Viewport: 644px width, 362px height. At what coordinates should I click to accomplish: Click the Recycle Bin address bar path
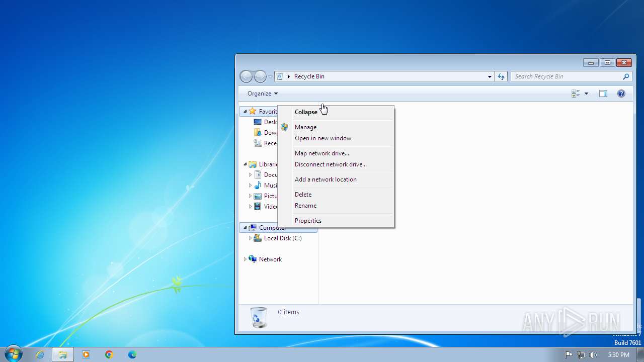(309, 76)
